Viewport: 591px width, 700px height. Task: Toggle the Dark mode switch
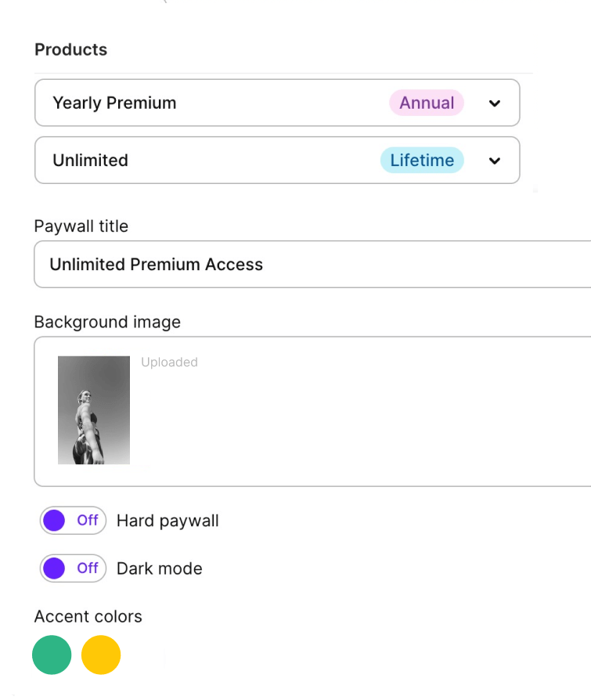coord(73,568)
